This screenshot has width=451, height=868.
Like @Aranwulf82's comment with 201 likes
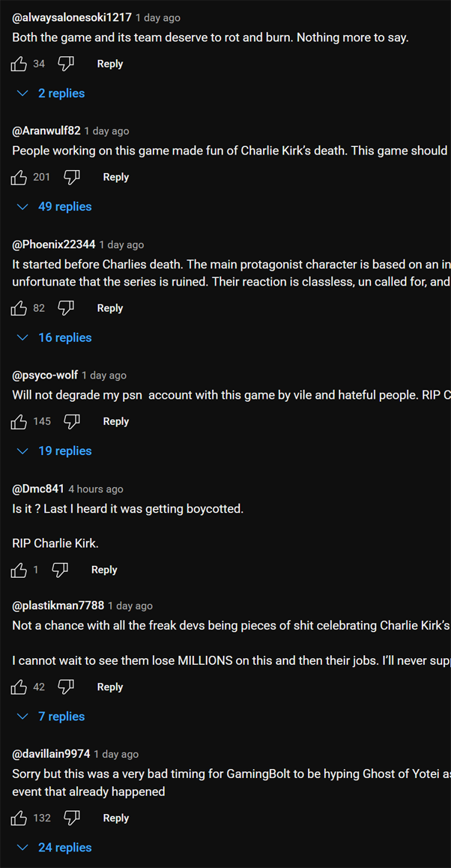point(19,178)
